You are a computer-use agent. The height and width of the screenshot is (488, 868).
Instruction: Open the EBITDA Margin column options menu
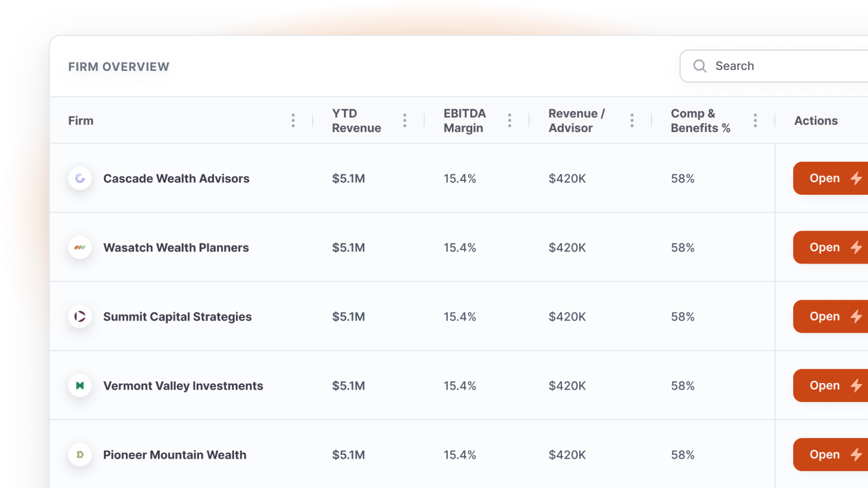(510, 121)
